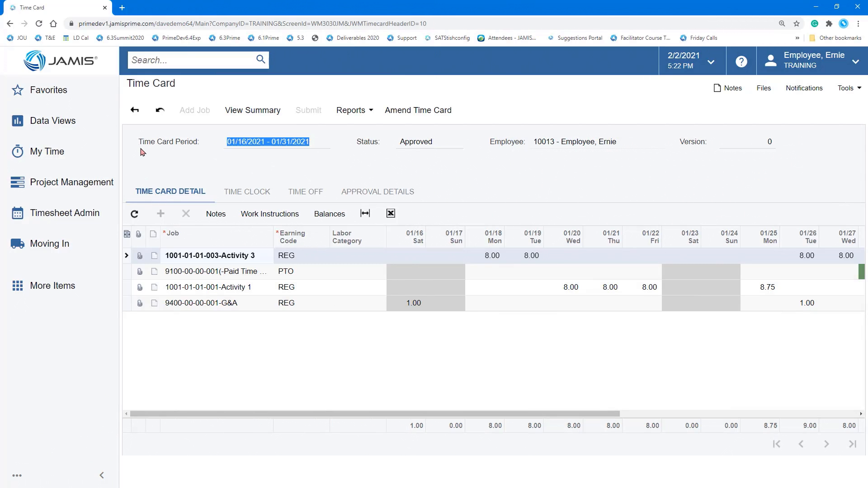Open My Time in the sidebar
The image size is (868, 488).
point(47,151)
